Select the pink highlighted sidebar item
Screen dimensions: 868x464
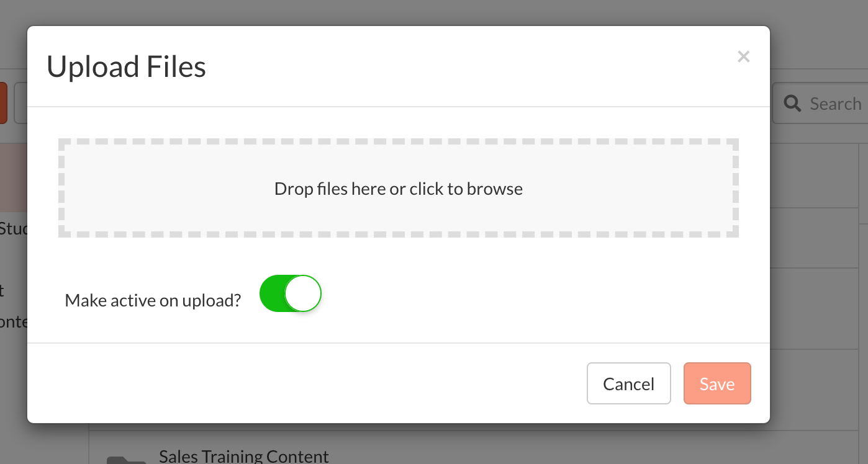14,178
